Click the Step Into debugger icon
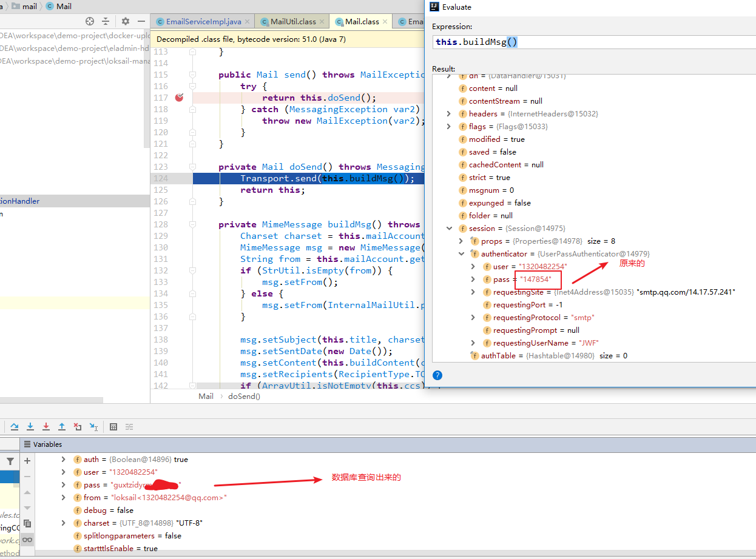756x559 pixels. pyautogui.click(x=30, y=426)
